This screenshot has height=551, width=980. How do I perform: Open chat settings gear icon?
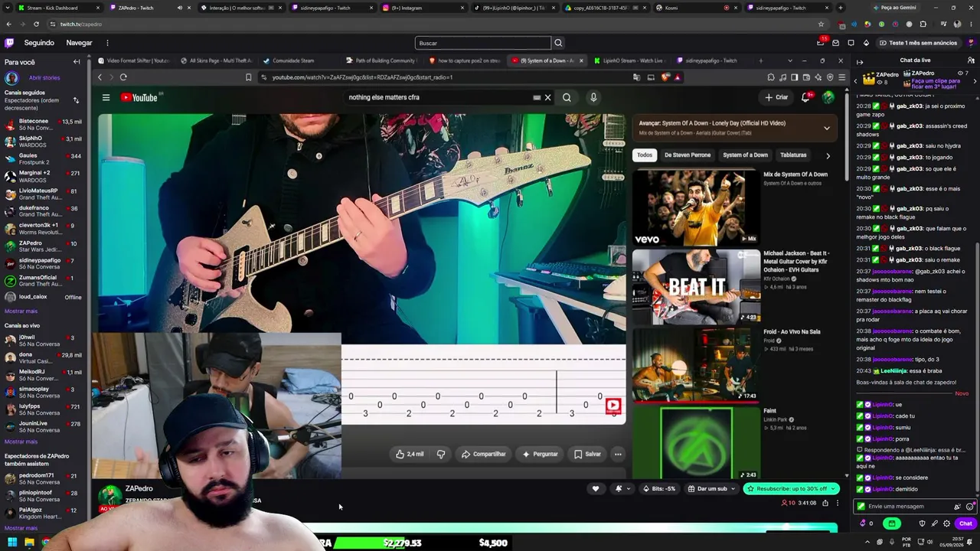946,523
